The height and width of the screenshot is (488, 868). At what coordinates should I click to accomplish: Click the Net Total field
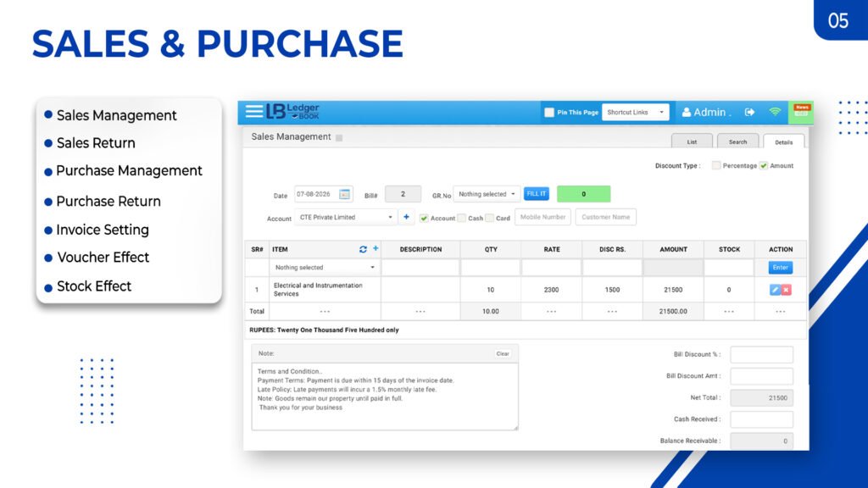(762, 398)
